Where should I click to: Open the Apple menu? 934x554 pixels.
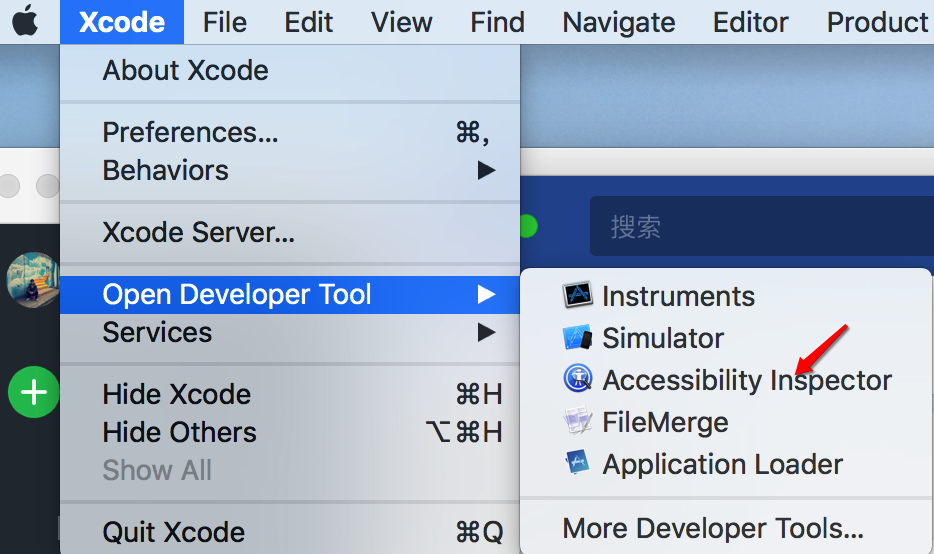[x=25, y=21]
